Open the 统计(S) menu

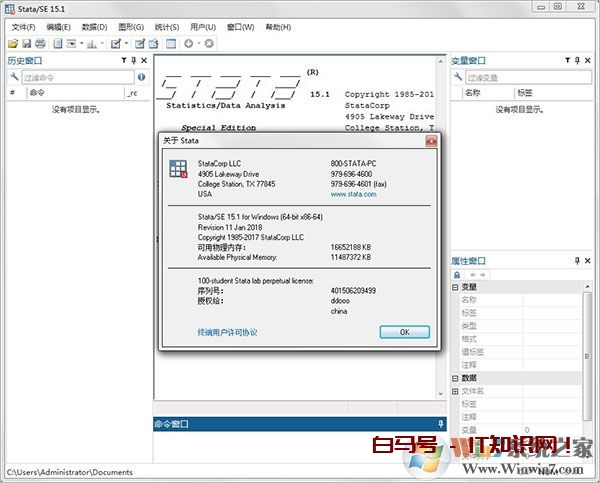click(x=165, y=26)
